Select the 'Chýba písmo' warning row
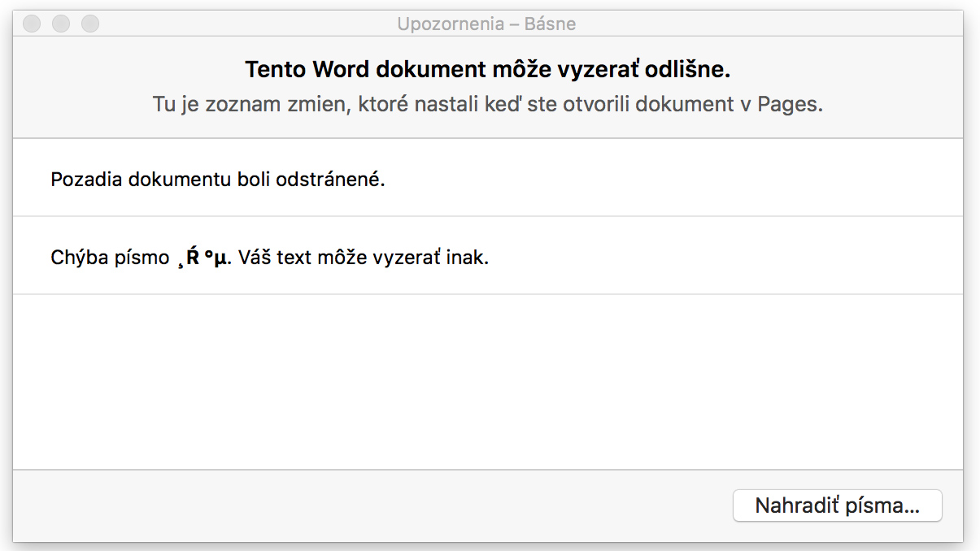 pos(488,256)
